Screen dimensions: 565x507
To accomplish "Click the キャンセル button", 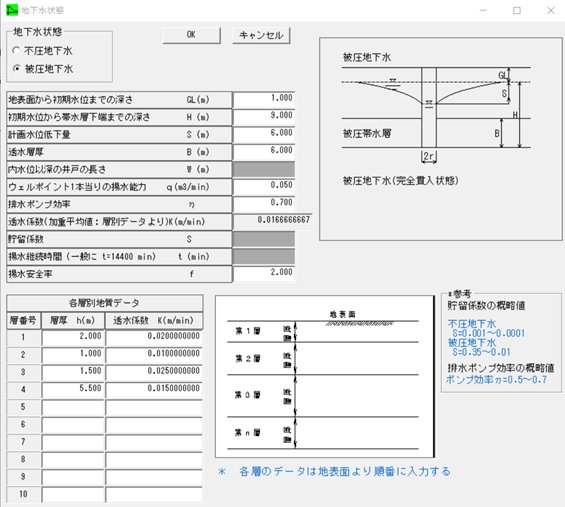I will [x=261, y=35].
